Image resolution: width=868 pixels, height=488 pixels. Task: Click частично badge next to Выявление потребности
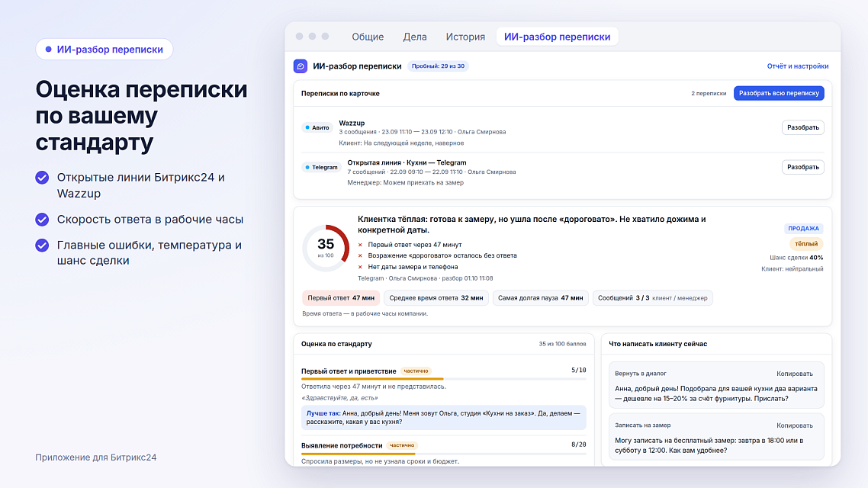click(402, 445)
